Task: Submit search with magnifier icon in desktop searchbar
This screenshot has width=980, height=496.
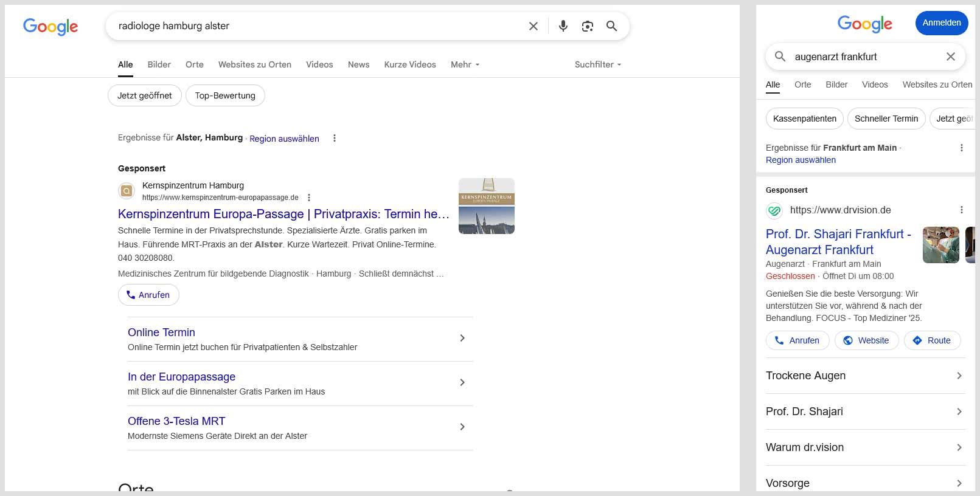Action: (x=612, y=26)
